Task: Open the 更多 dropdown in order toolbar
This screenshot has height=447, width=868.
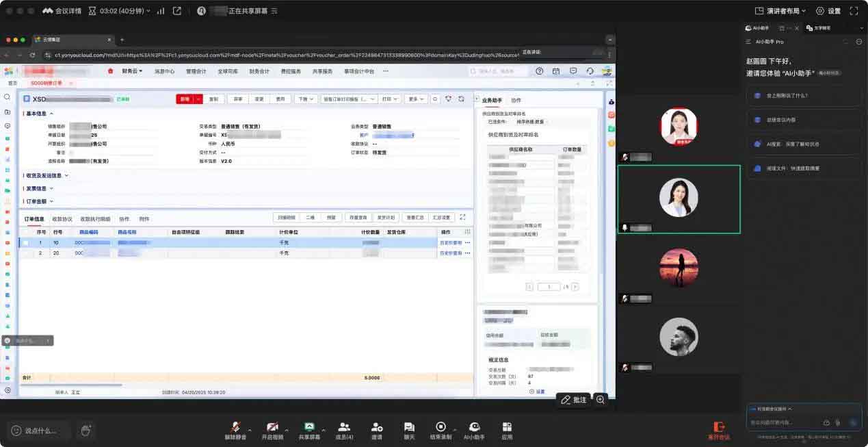Action: (x=415, y=99)
